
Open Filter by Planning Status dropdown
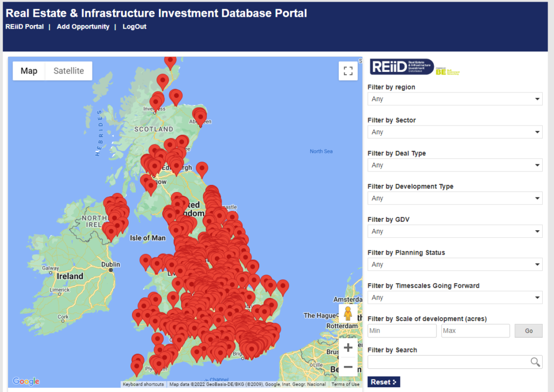(454, 264)
